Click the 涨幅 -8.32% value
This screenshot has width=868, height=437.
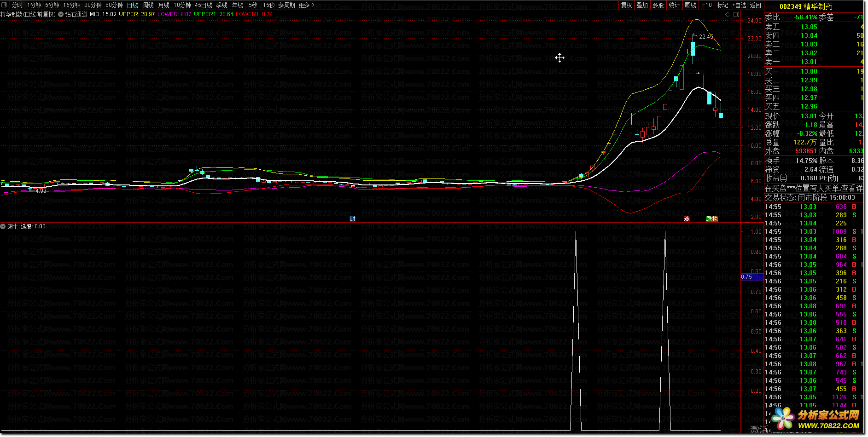click(807, 134)
